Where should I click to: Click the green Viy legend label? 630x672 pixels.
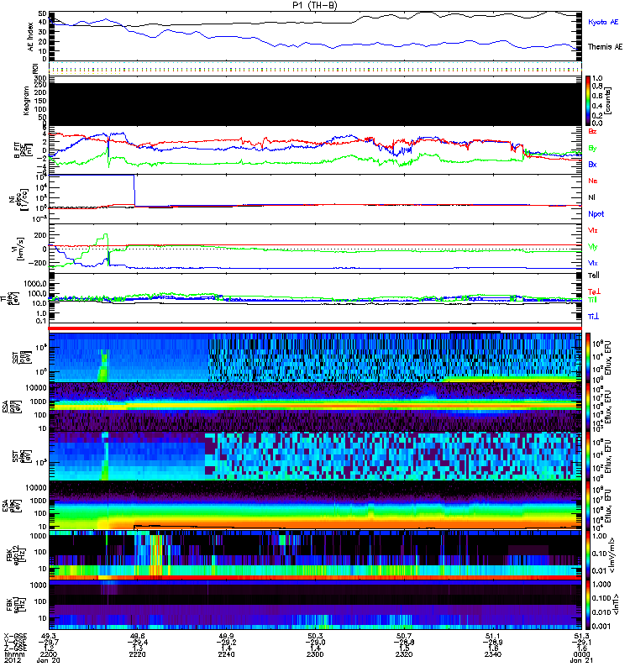point(592,247)
